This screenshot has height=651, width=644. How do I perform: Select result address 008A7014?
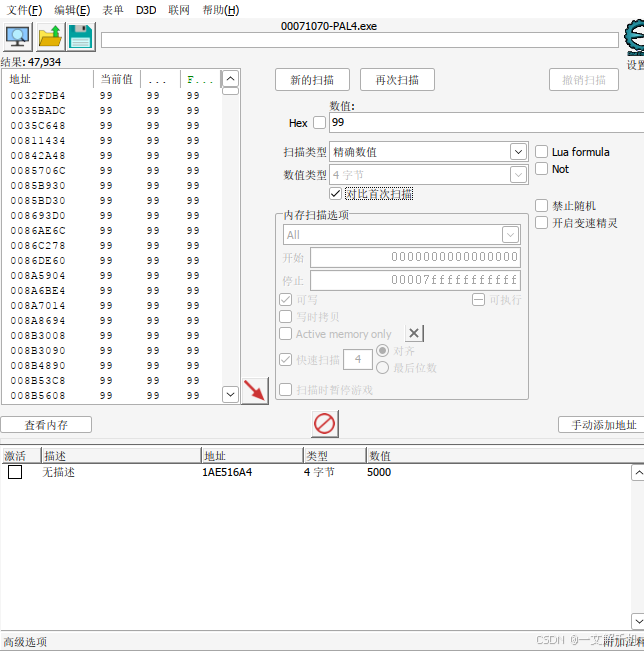point(38,306)
